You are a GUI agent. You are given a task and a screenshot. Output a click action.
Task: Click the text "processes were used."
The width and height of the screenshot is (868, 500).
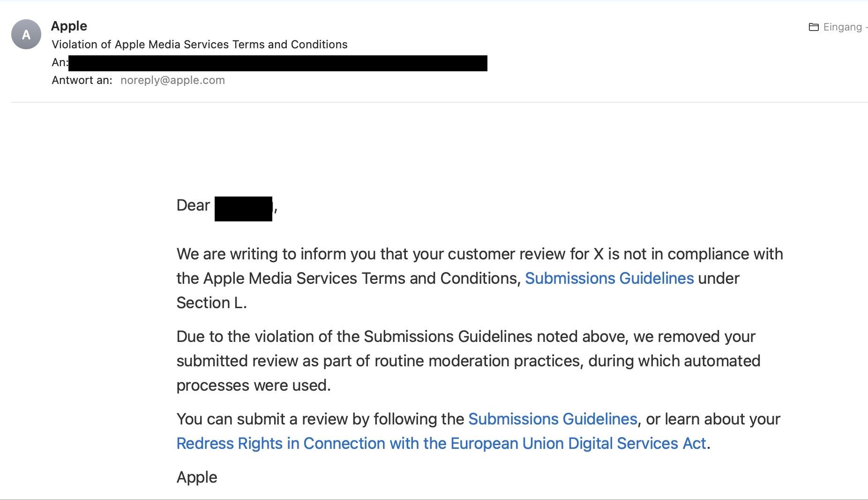tap(254, 385)
